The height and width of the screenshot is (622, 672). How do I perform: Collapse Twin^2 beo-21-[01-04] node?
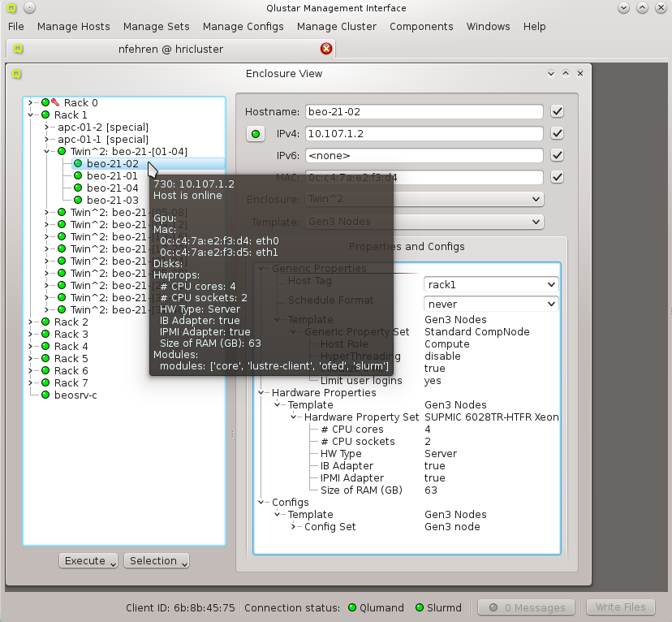click(x=46, y=151)
